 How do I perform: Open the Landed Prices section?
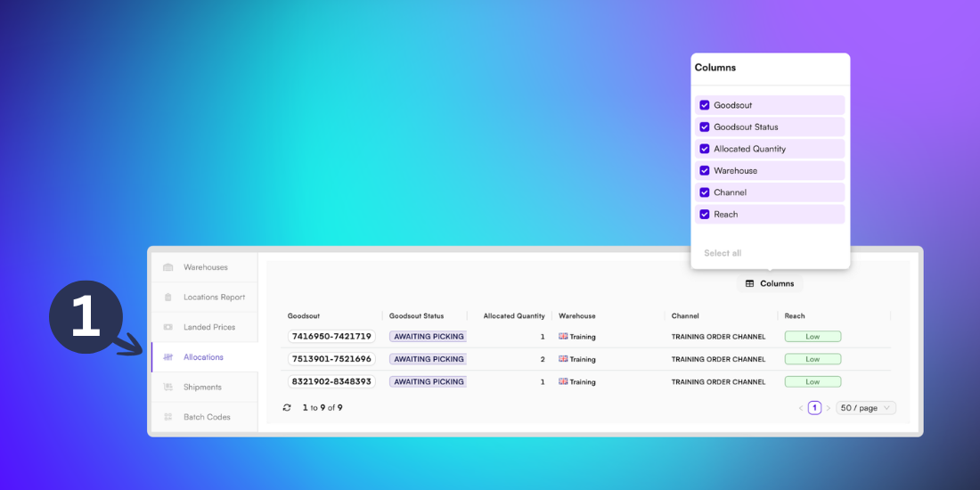click(x=204, y=328)
